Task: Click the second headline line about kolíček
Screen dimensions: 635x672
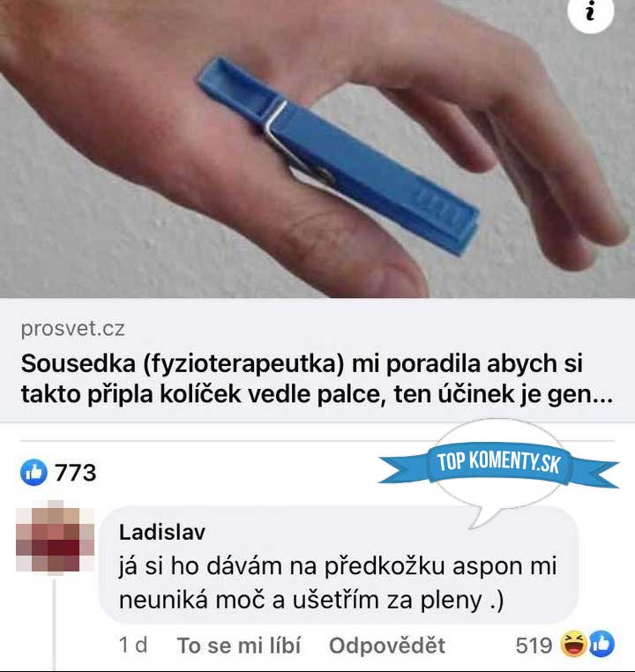Action: pyautogui.click(x=317, y=394)
